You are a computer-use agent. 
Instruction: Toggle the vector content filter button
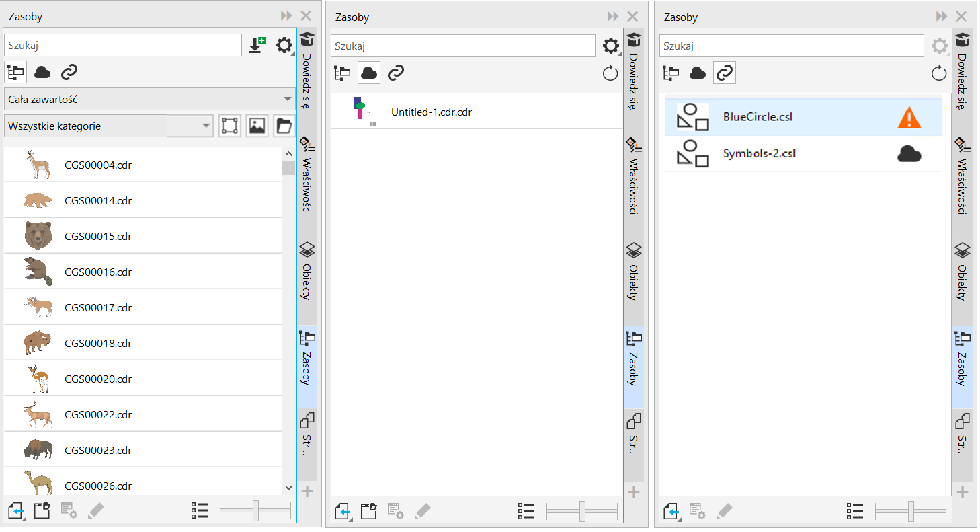tap(230, 126)
